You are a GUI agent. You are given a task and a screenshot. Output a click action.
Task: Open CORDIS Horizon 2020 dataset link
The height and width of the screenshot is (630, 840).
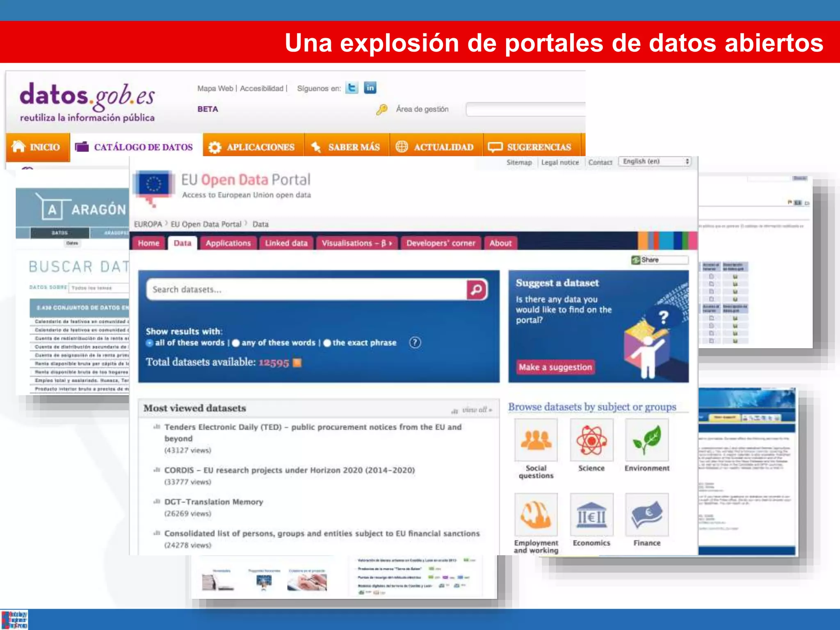coord(290,470)
